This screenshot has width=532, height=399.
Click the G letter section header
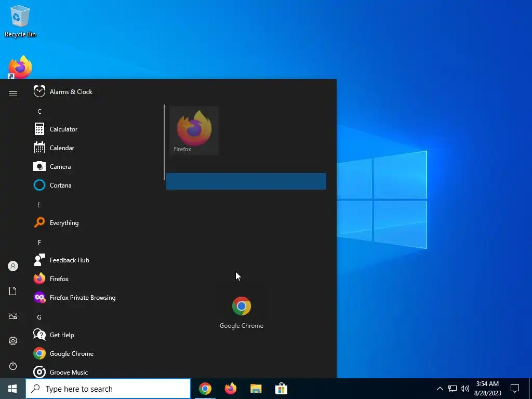pos(39,317)
